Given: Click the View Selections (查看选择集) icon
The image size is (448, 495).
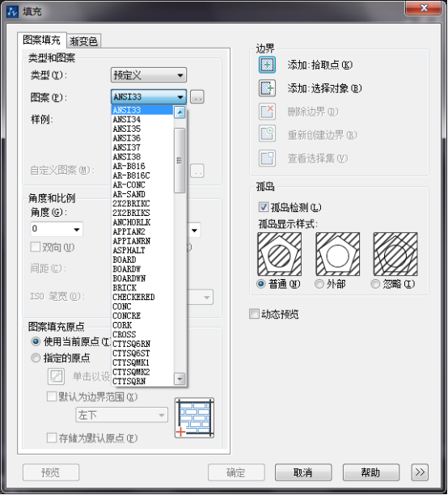Looking at the screenshot, I should (x=267, y=159).
